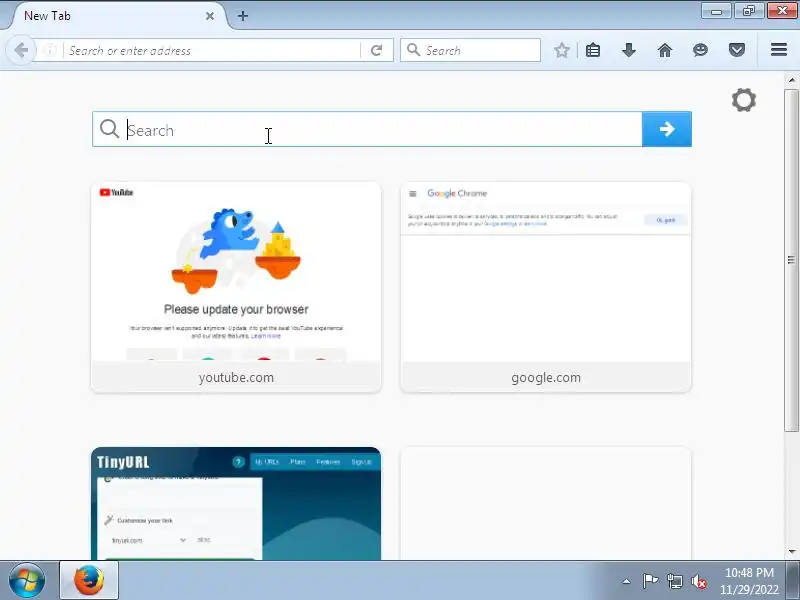Image resolution: width=800 pixels, height=600 pixels.
Task: Open the Action Center flag icon
Action: point(650,581)
